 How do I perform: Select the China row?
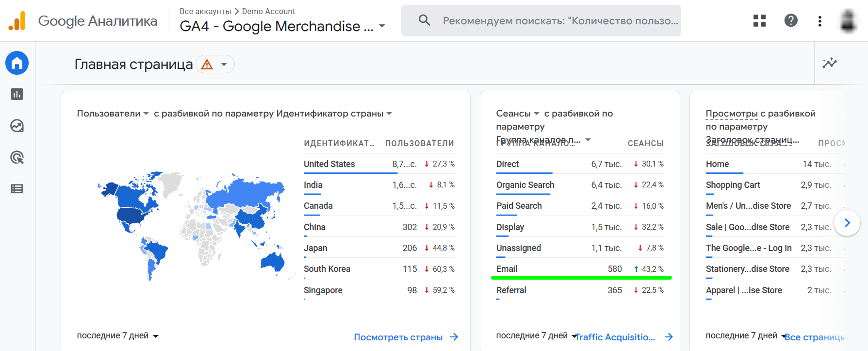pyautogui.click(x=379, y=227)
